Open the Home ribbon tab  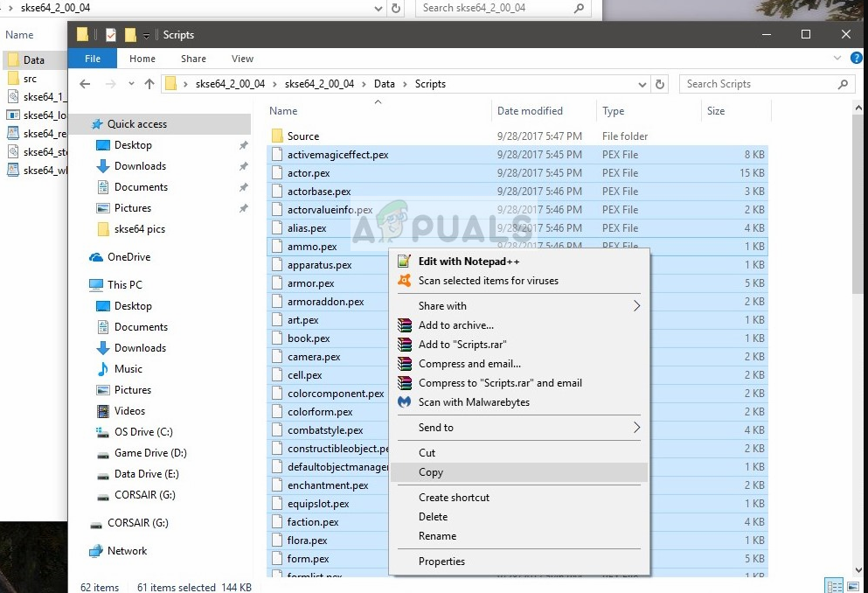[142, 59]
